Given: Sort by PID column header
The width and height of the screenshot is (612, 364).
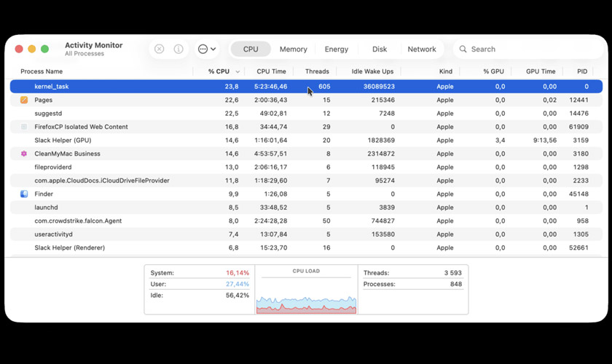Looking at the screenshot, I should (x=582, y=71).
